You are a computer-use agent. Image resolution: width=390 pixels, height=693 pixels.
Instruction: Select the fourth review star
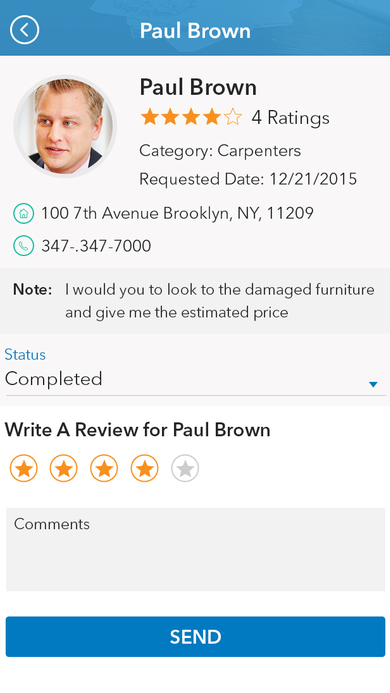(145, 468)
